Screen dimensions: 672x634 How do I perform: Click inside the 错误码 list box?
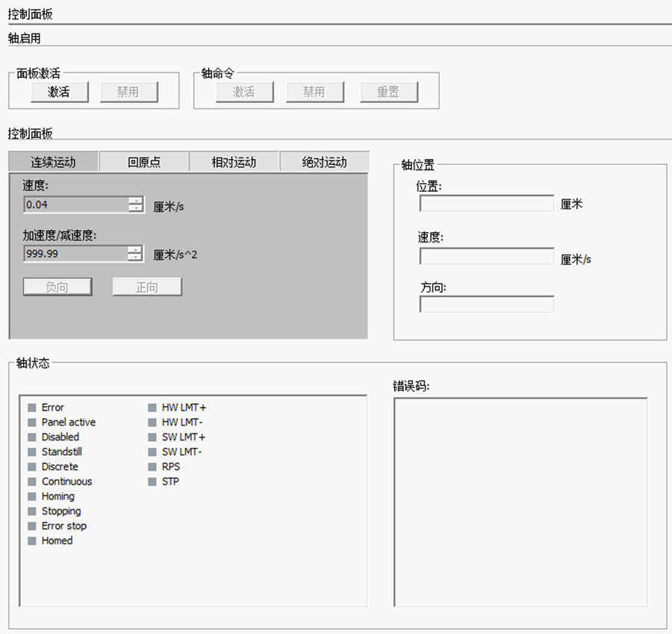coord(520,501)
